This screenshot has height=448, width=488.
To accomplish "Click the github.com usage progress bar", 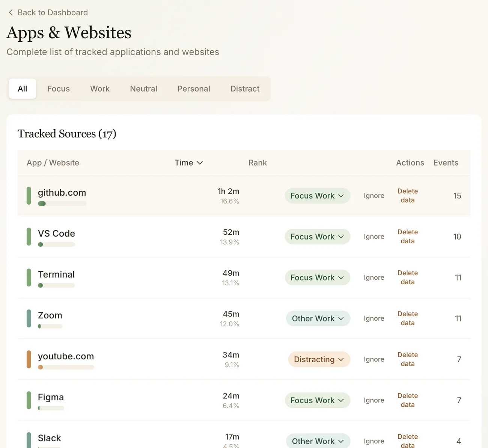I will point(62,204).
